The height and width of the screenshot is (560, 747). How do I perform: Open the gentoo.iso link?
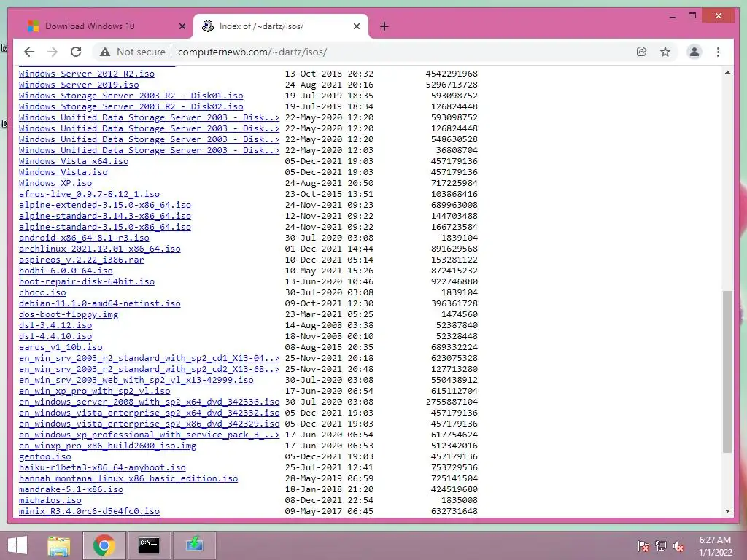(44, 457)
